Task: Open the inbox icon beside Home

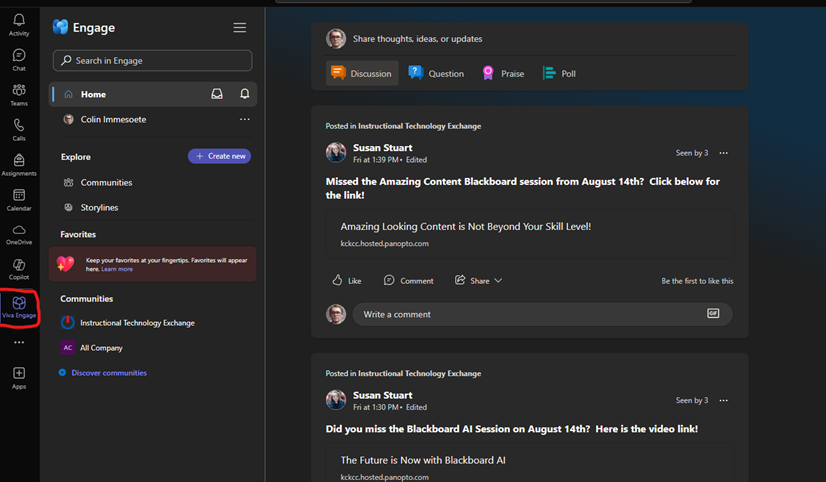Action: click(217, 94)
